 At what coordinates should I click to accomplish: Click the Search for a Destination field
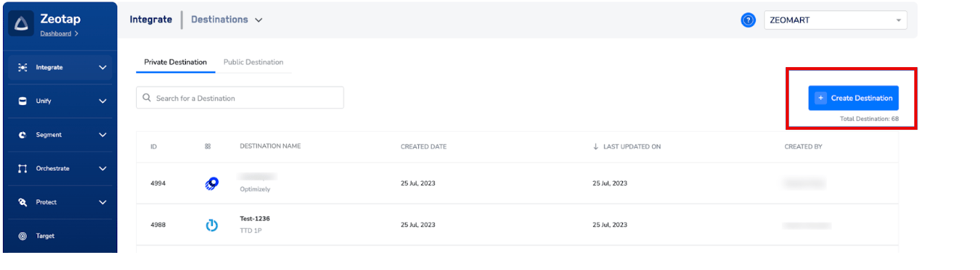(x=240, y=98)
